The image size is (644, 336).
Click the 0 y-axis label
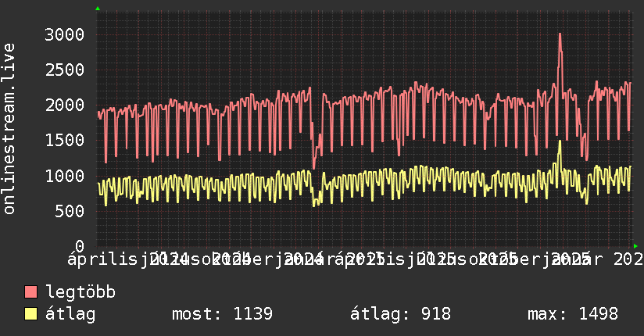(80, 246)
